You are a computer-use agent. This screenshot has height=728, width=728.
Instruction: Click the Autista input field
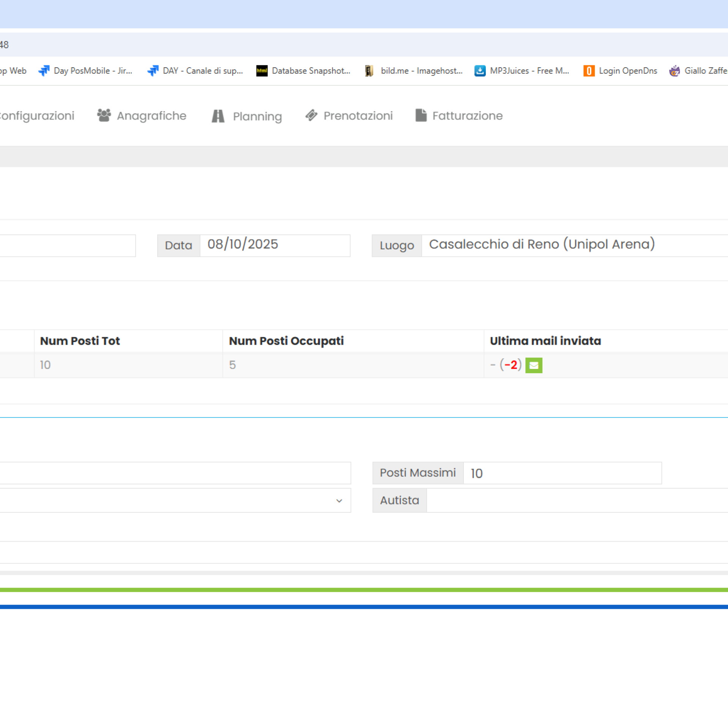[577, 501]
